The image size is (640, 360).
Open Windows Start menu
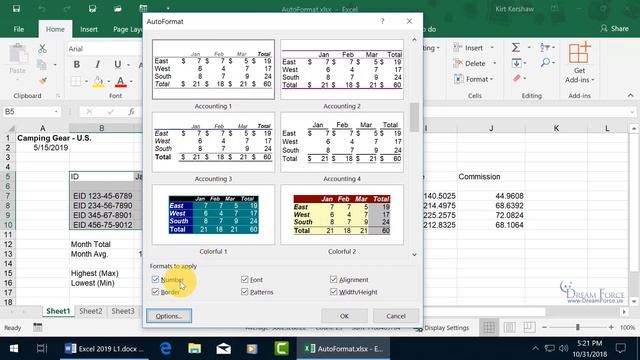[x=13, y=349]
